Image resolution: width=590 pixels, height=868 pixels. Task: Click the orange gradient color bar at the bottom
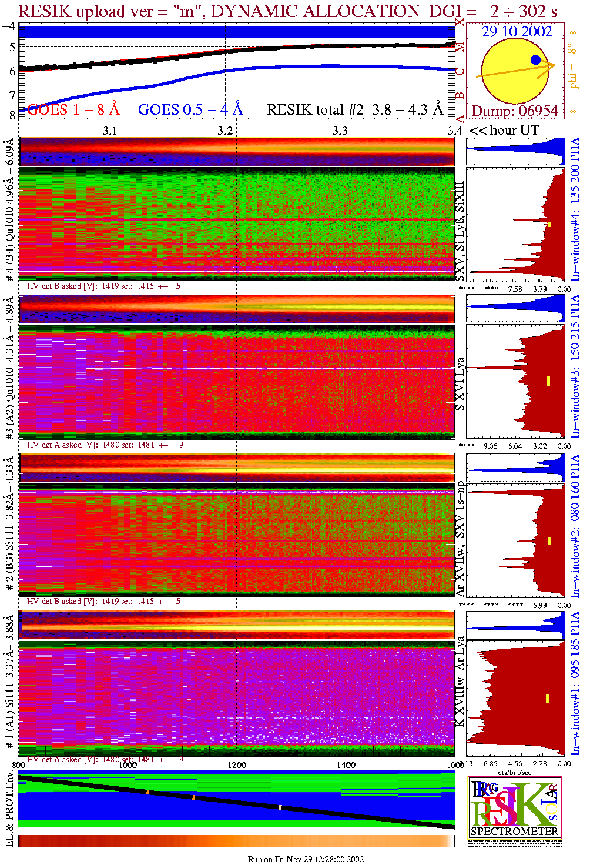tap(236, 840)
